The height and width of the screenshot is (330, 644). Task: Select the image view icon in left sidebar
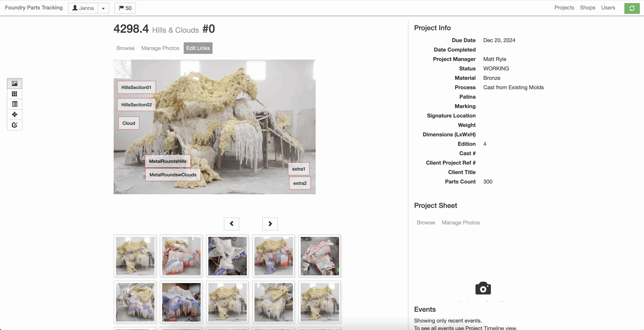coord(15,84)
